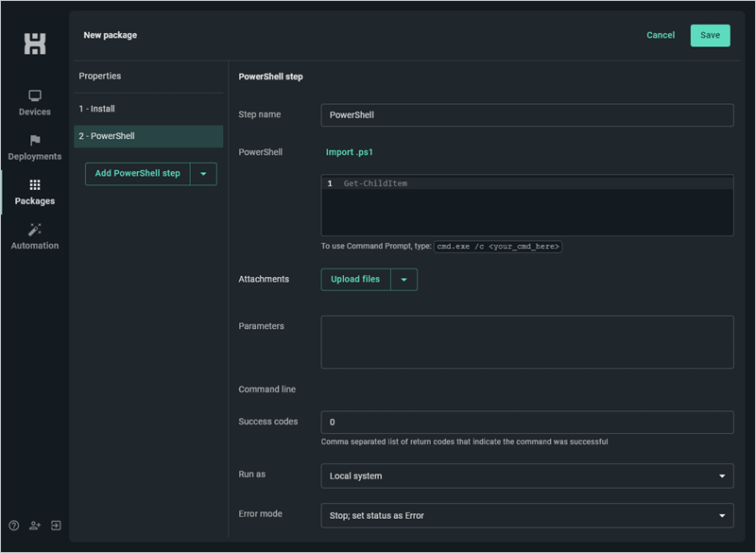Viewport: 756px width, 553px height.
Task: Click the PDQ Connect logo icon
Action: (35, 43)
